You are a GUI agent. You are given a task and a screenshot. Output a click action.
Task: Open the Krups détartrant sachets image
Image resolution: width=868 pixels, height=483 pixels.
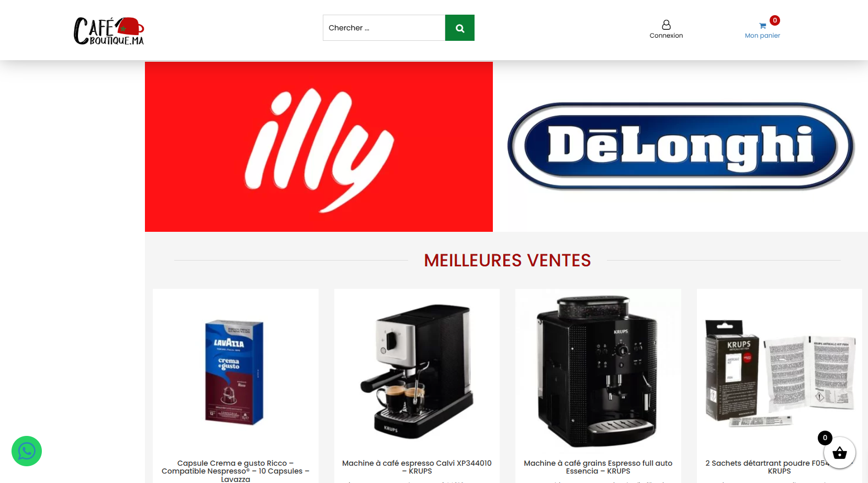coord(780,372)
